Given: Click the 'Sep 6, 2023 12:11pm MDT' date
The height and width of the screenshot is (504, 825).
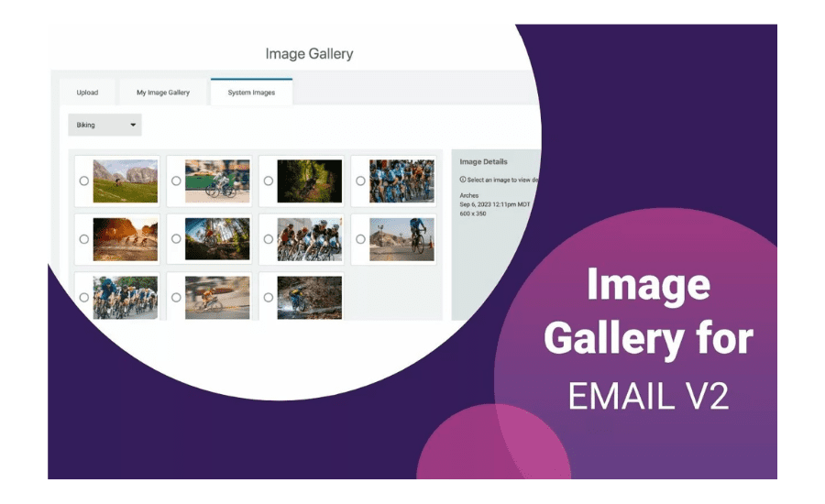Looking at the screenshot, I should tap(495, 204).
